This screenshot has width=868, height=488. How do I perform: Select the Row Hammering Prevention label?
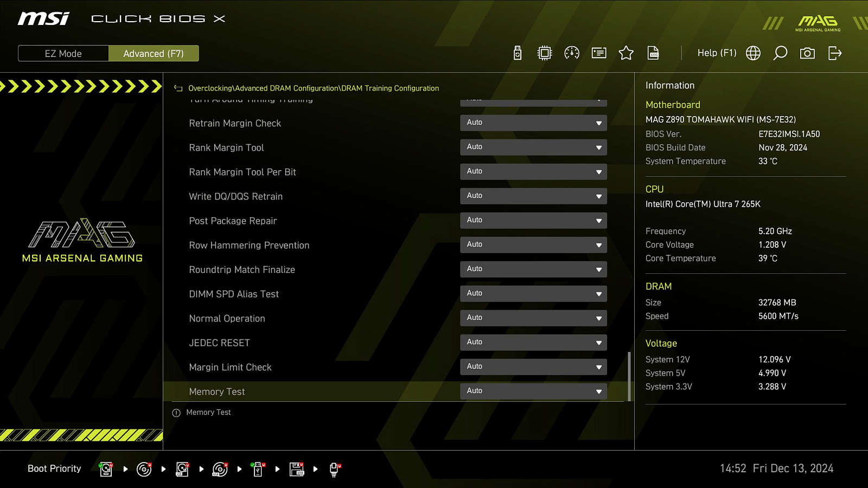[x=249, y=245]
